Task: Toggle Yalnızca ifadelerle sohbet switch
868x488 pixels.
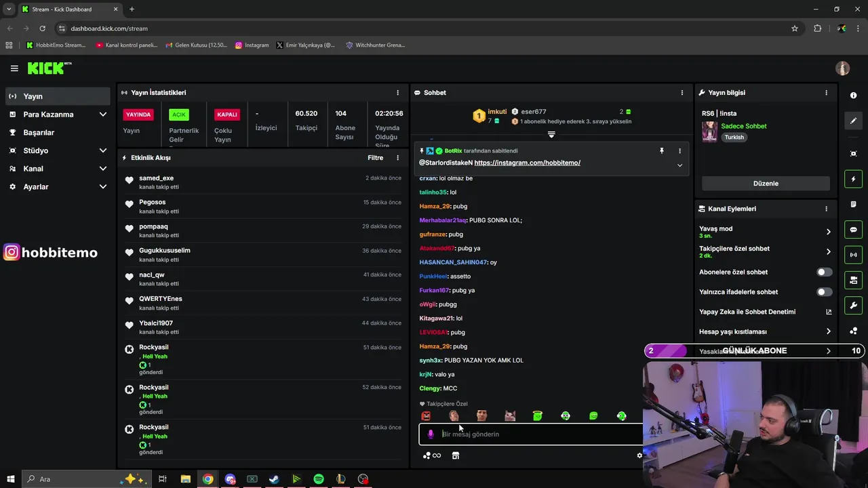Action: pyautogui.click(x=824, y=292)
